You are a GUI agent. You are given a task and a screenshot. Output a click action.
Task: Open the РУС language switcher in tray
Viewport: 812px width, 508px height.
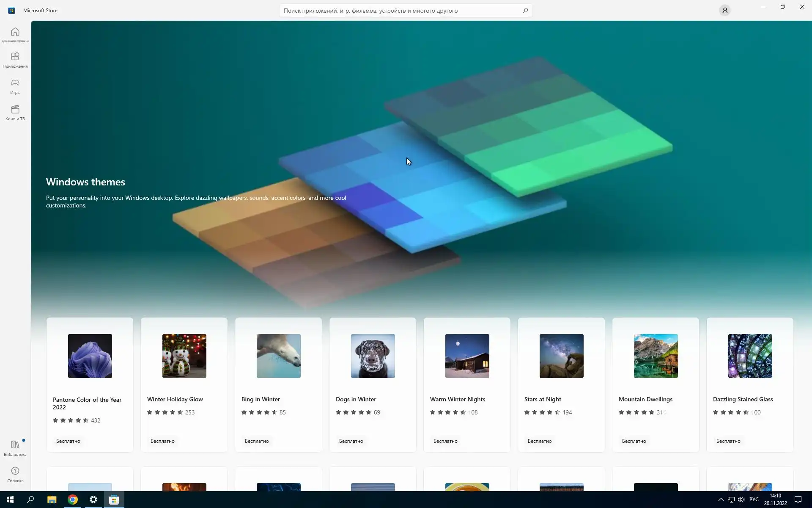point(754,500)
